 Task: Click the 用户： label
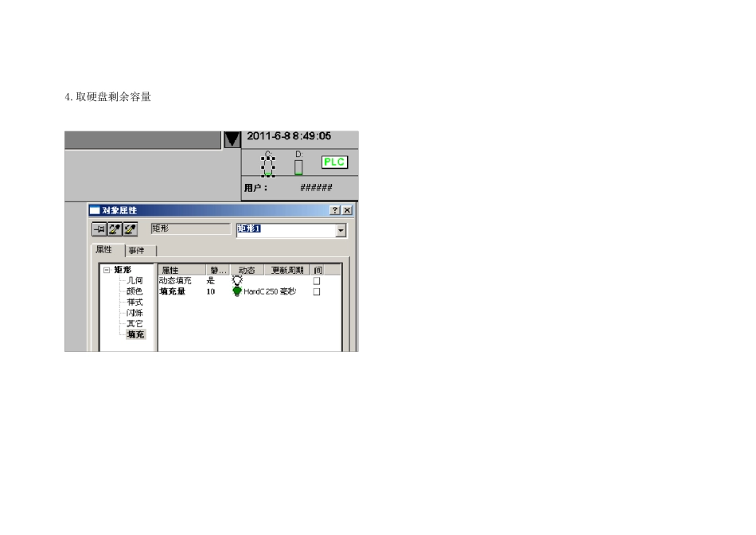(255, 188)
